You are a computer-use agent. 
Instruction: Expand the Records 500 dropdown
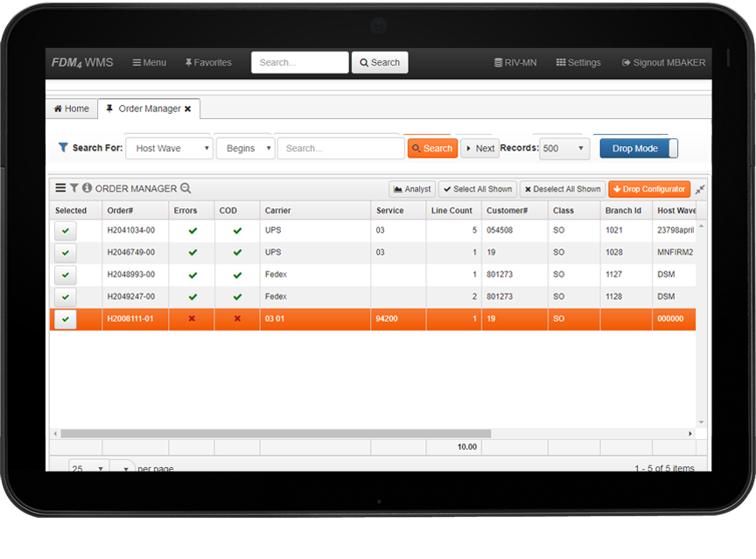tap(564, 149)
